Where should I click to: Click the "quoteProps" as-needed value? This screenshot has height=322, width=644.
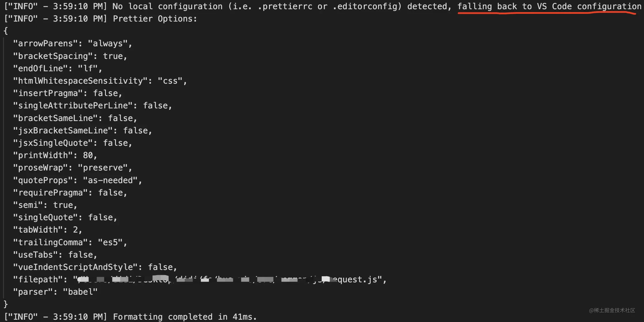click(110, 180)
